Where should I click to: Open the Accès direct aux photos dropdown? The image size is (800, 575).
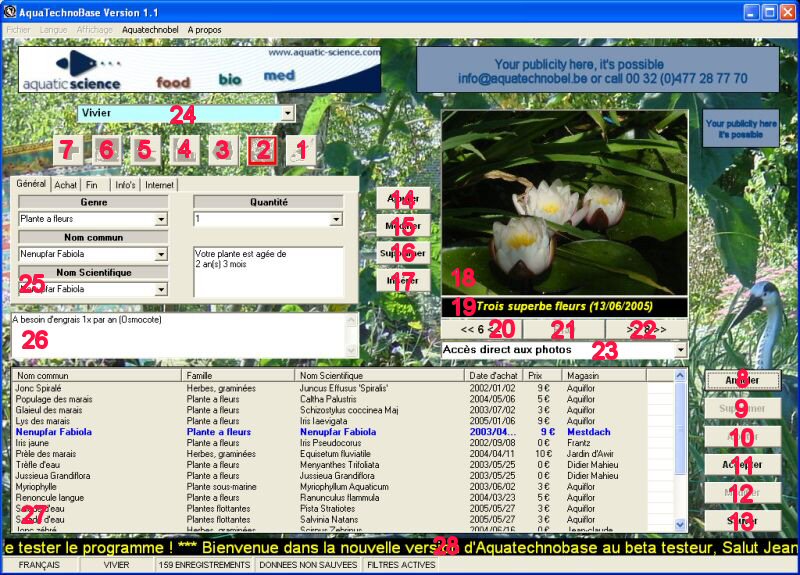pos(681,350)
